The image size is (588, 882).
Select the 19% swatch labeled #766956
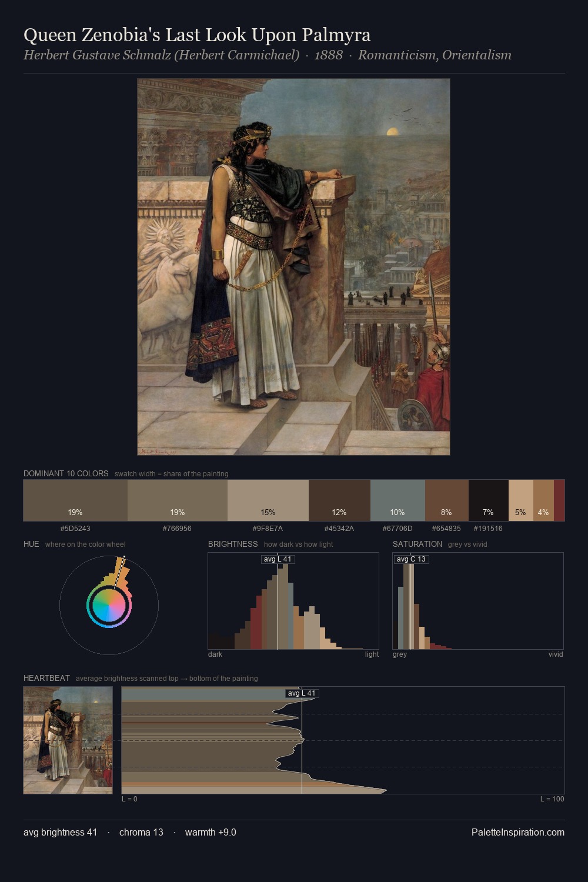(x=178, y=500)
